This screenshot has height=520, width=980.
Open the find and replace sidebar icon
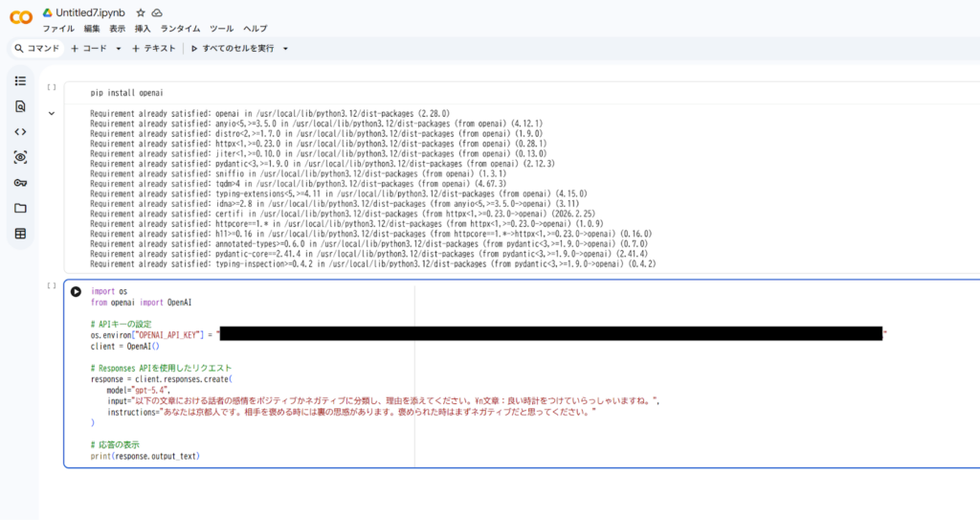tap(21, 106)
